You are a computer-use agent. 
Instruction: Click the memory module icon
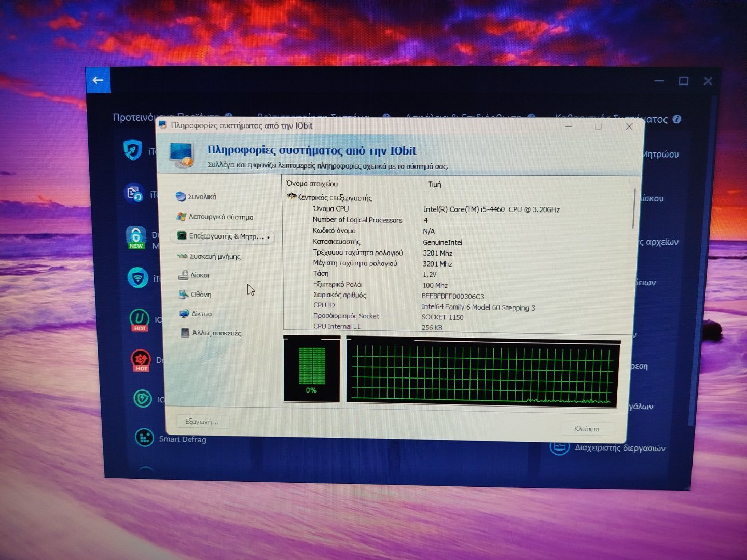(x=182, y=256)
